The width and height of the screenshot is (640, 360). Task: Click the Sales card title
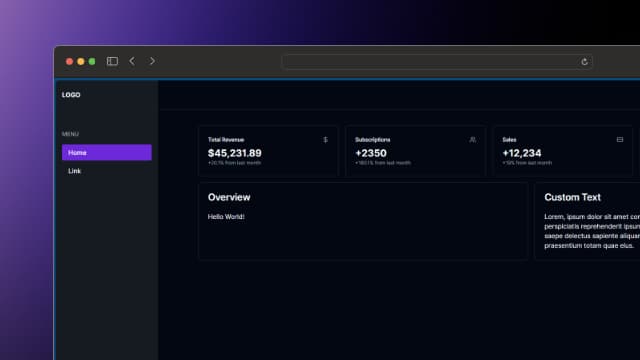coord(509,140)
